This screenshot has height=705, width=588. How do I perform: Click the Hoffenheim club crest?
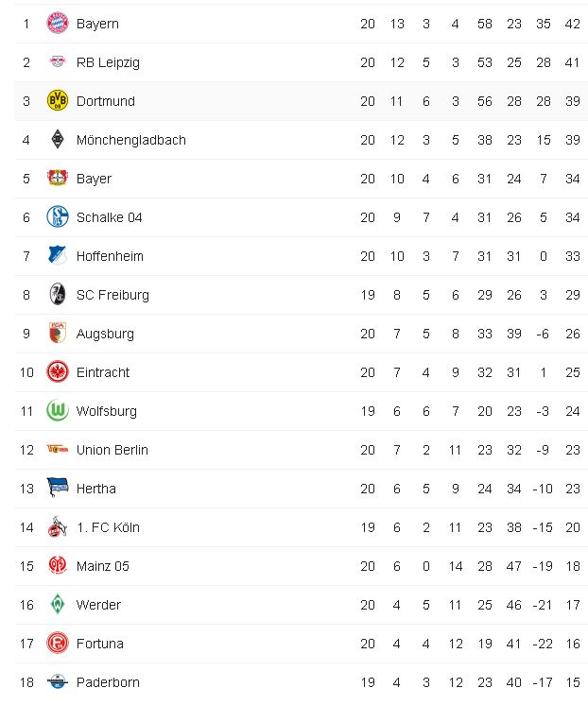click(x=58, y=256)
